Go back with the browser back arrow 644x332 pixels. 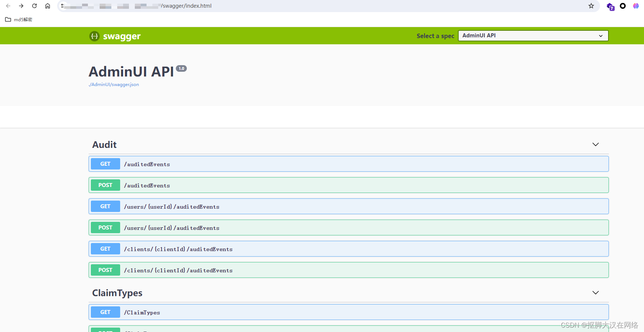[8, 6]
